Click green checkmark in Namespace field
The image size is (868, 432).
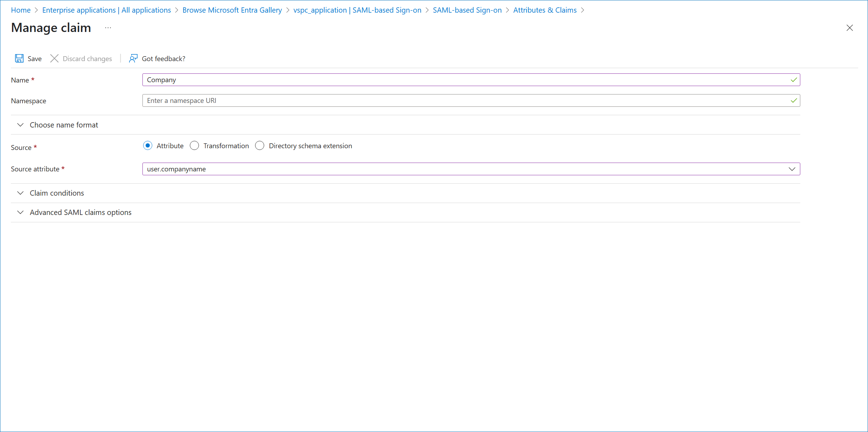794,101
